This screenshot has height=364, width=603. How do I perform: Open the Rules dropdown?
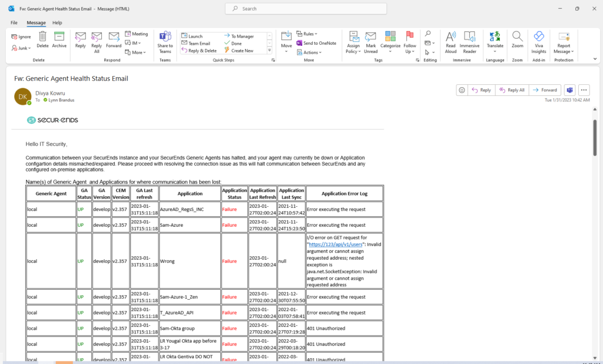coord(307,34)
